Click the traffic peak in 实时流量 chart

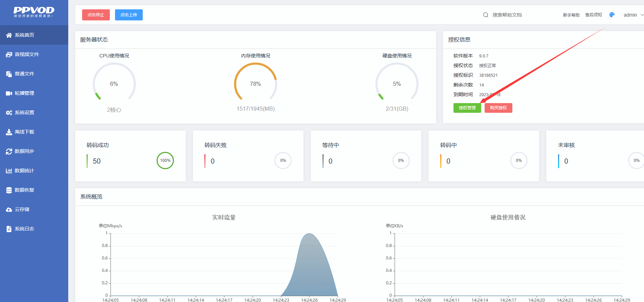309,234
